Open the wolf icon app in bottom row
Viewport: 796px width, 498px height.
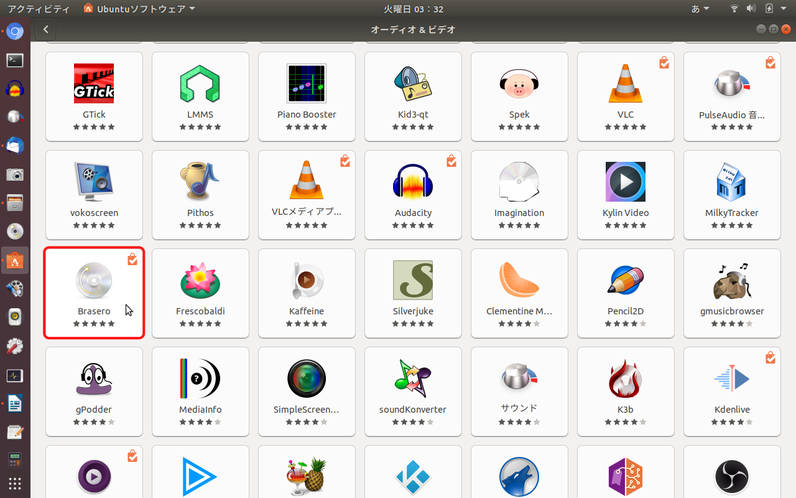pos(519,472)
